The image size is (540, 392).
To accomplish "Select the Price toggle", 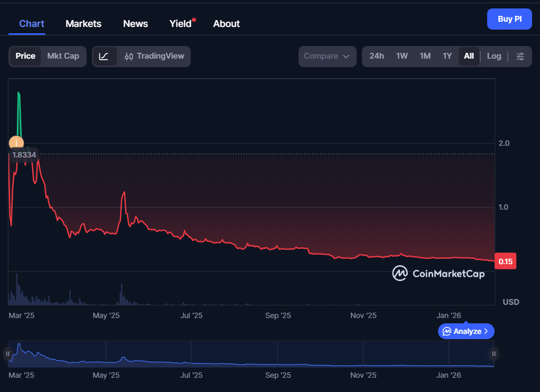I will pos(25,55).
